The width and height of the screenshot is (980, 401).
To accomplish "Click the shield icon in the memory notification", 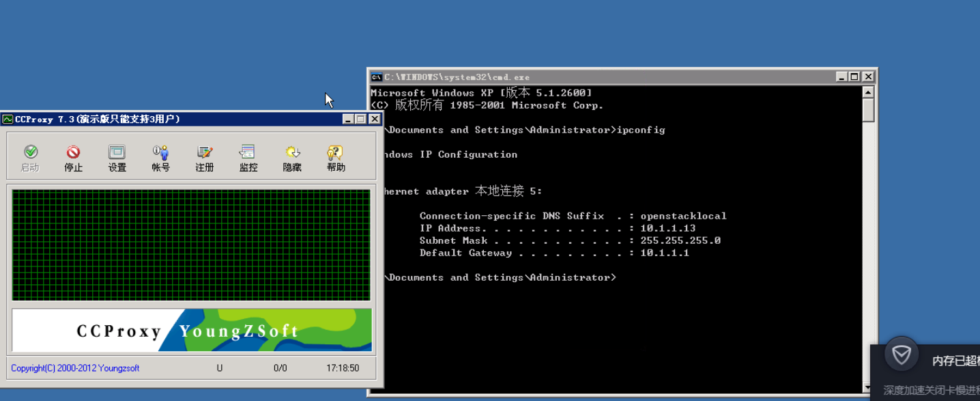I will click(902, 355).
